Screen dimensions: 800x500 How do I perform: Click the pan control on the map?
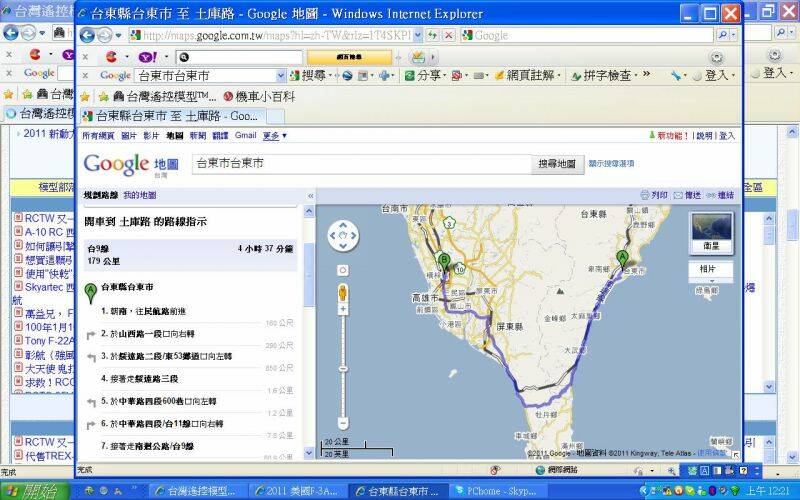343,235
